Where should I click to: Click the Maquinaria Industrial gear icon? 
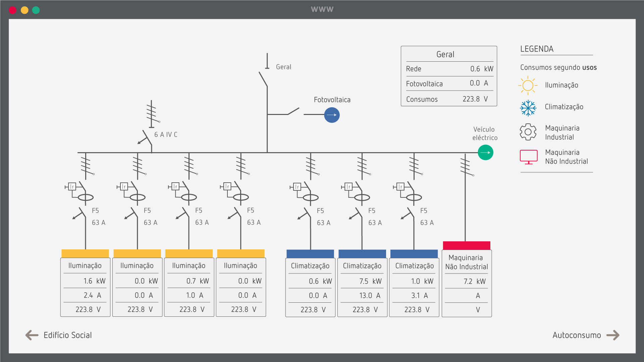[528, 132]
